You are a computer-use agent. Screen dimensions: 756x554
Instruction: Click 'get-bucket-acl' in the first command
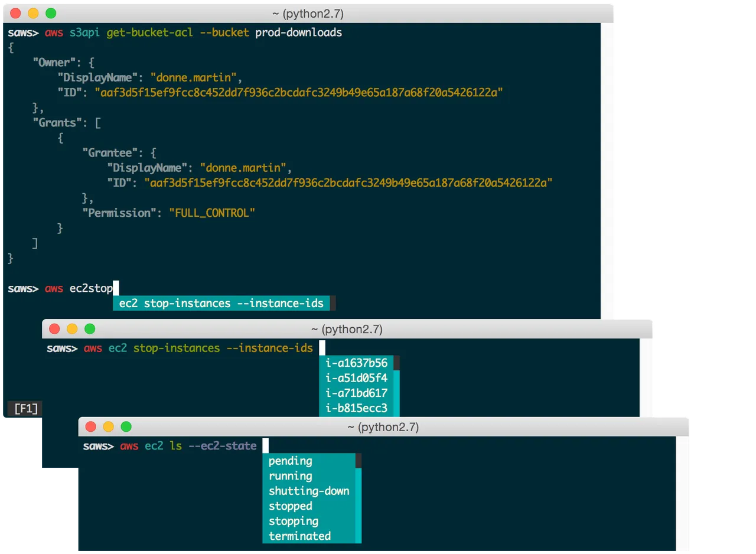pyautogui.click(x=150, y=32)
